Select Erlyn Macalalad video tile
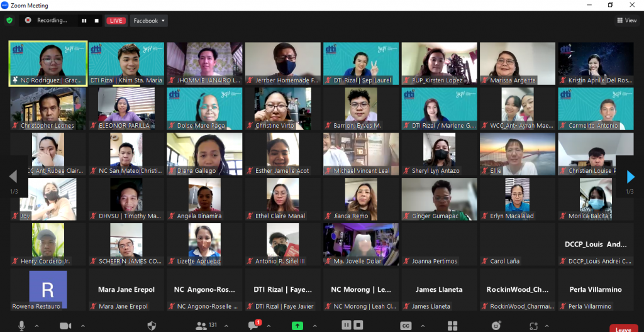 [x=518, y=199]
